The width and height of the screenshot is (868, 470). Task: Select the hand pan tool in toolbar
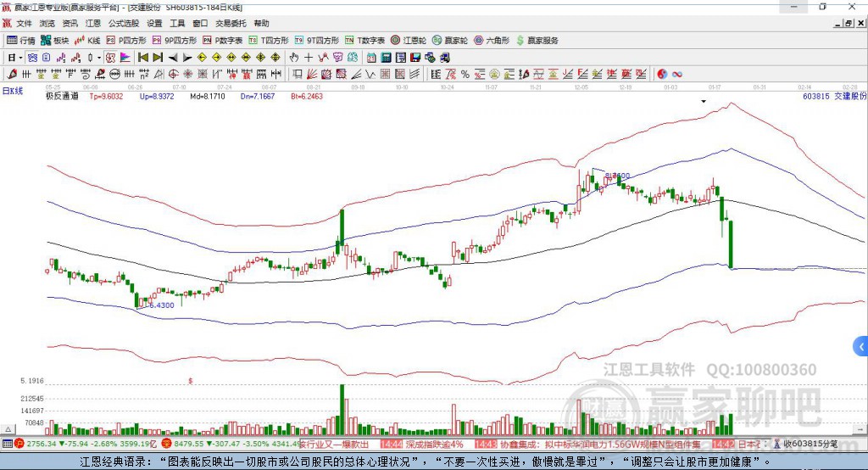pos(293,58)
